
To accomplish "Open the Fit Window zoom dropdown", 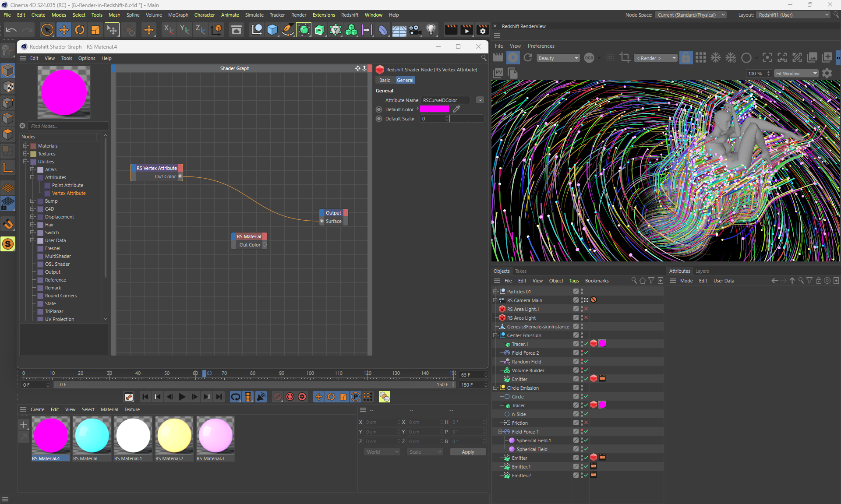I will tap(796, 74).
